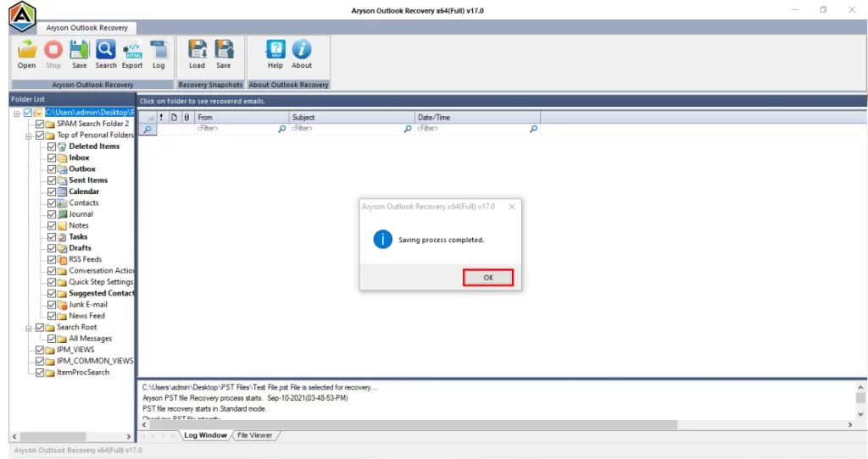Click the Journal folder icon
Image resolution: width=868 pixels, height=459 pixels.
tap(62, 214)
